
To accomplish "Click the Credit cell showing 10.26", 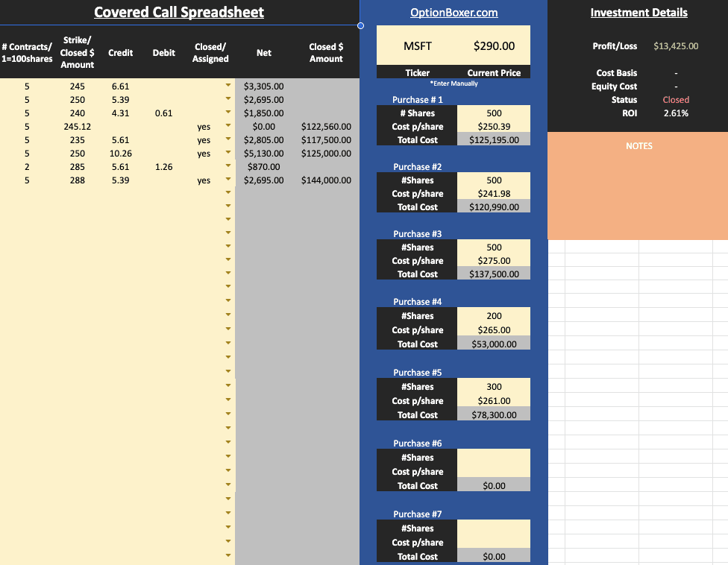I will coord(120,154).
